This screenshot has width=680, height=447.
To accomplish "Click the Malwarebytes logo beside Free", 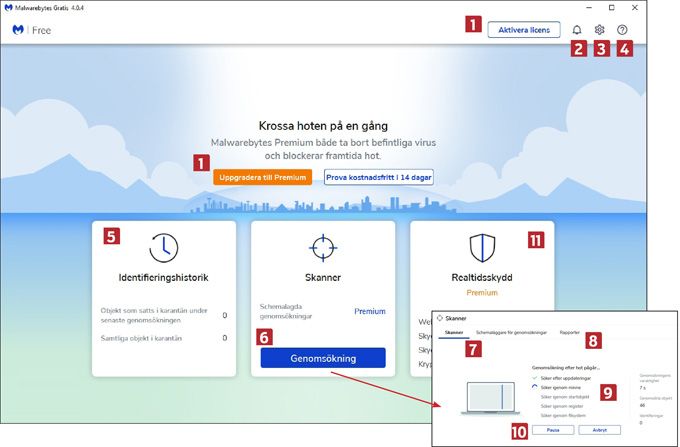I will click(18, 30).
